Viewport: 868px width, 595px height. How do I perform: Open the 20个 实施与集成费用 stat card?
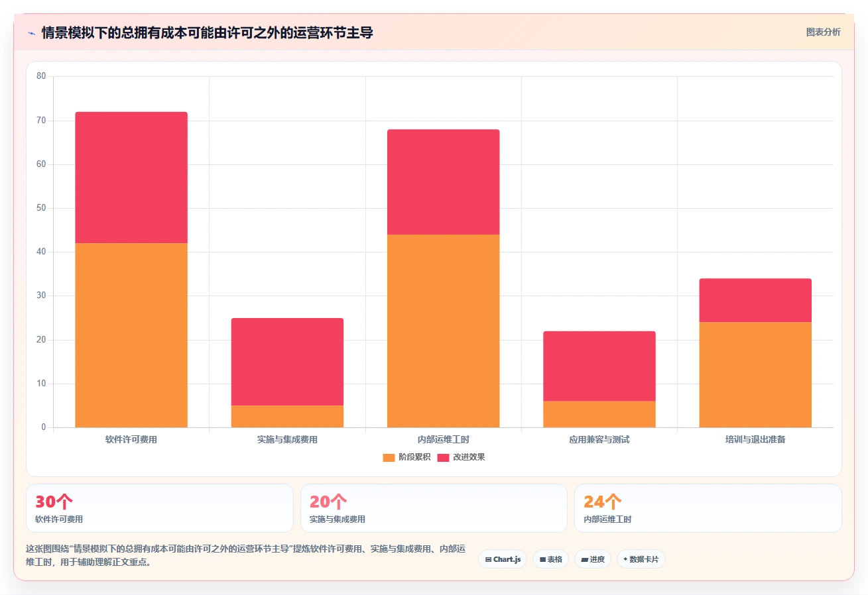(434, 508)
